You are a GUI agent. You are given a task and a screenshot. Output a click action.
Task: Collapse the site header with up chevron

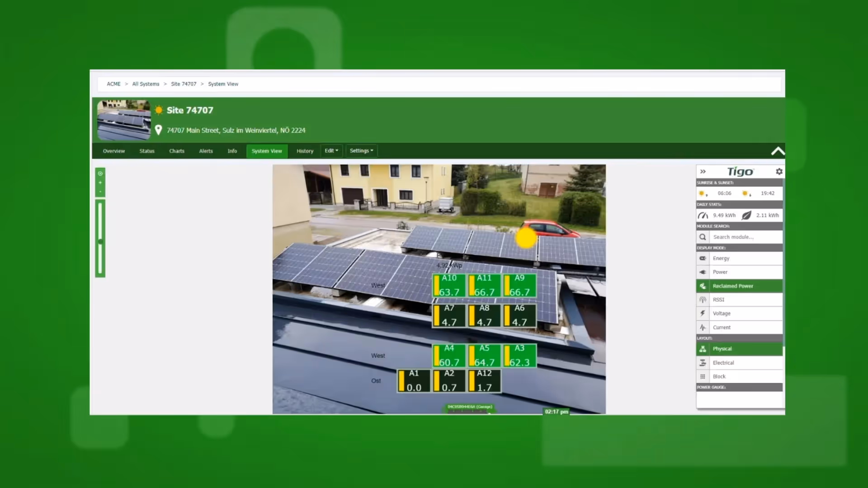point(778,151)
